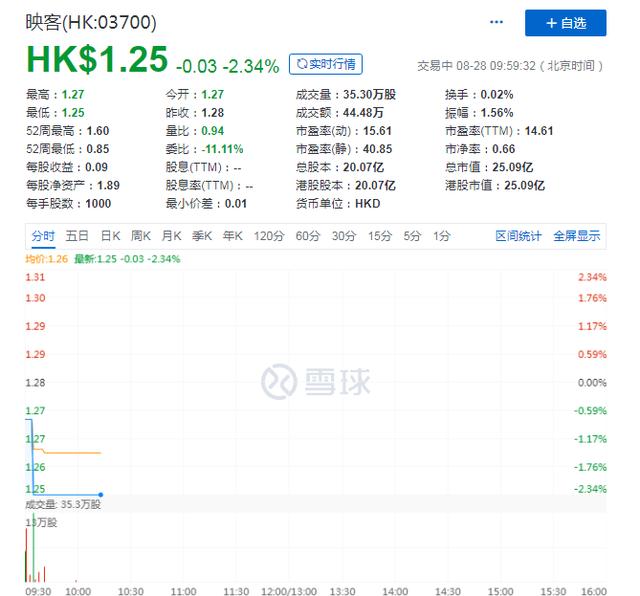Click the 最高：1.27 value
640x596 pixels.
(55, 95)
